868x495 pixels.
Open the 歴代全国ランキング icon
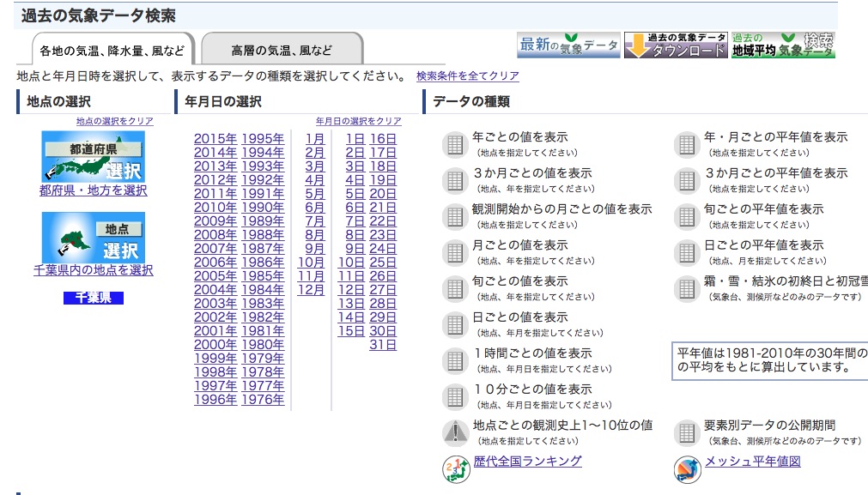[454, 468]
